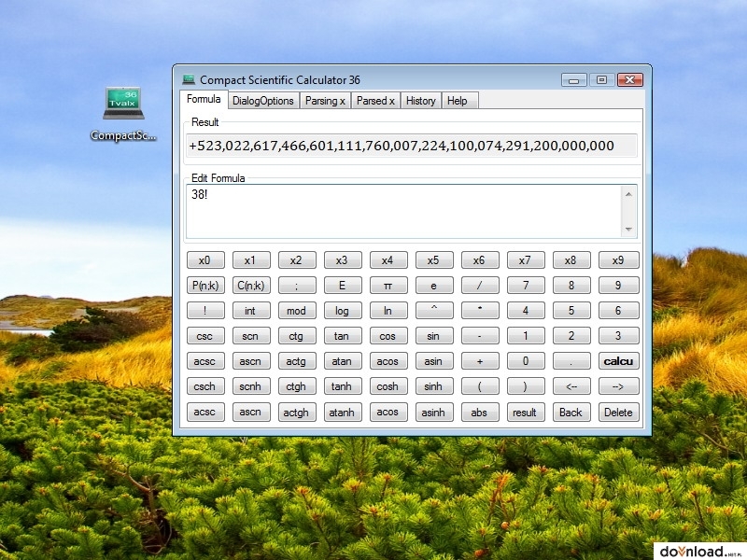Click the Delete button
747x560 pixels.
(618, 413)
